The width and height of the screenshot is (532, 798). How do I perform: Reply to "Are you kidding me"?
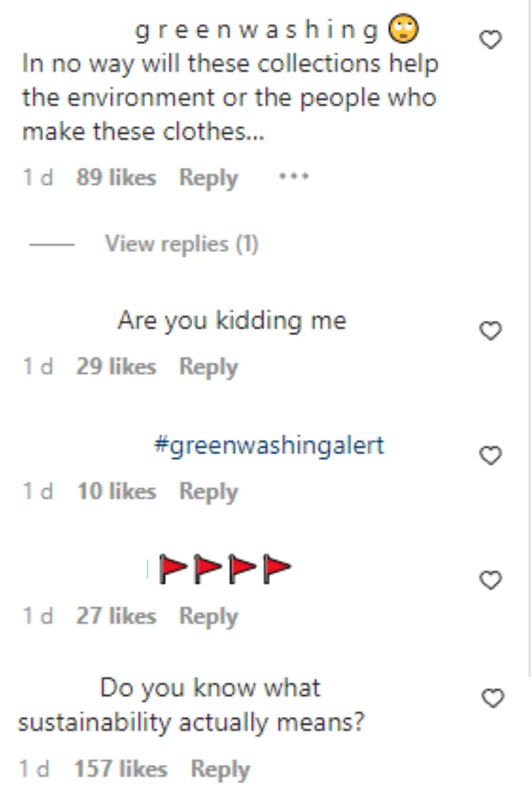[208, 366]
